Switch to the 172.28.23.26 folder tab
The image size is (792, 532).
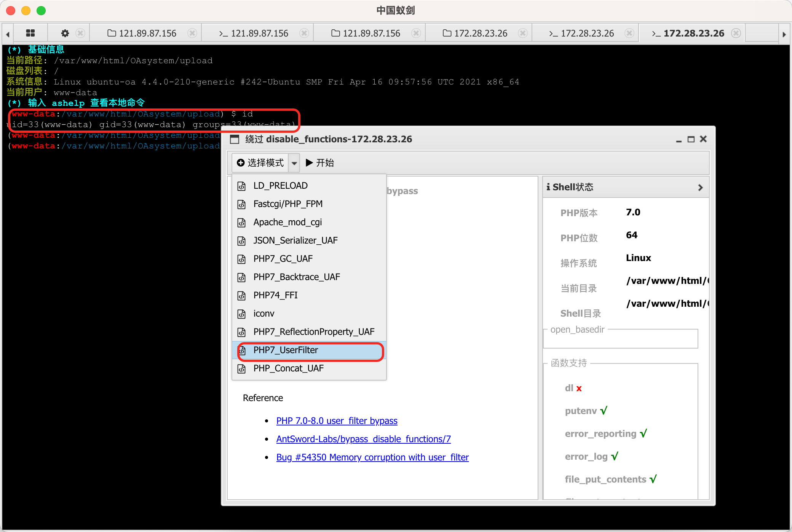point(475,33)
